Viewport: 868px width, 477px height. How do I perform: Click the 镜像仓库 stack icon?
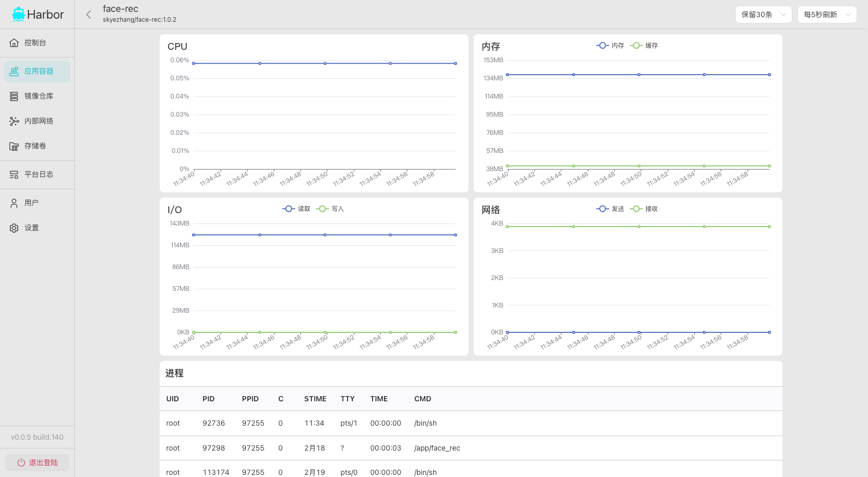pos(14,96)
